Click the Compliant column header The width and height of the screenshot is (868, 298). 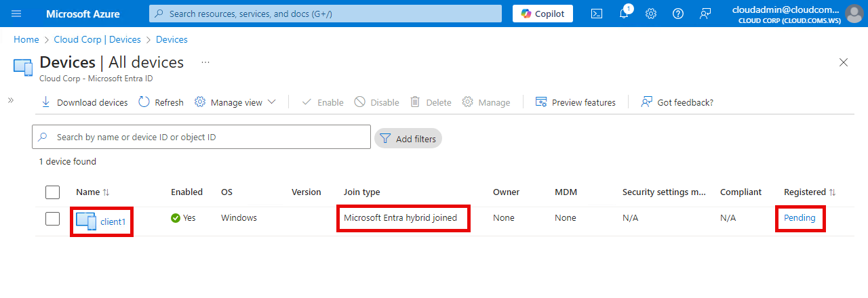click(741, 192)
